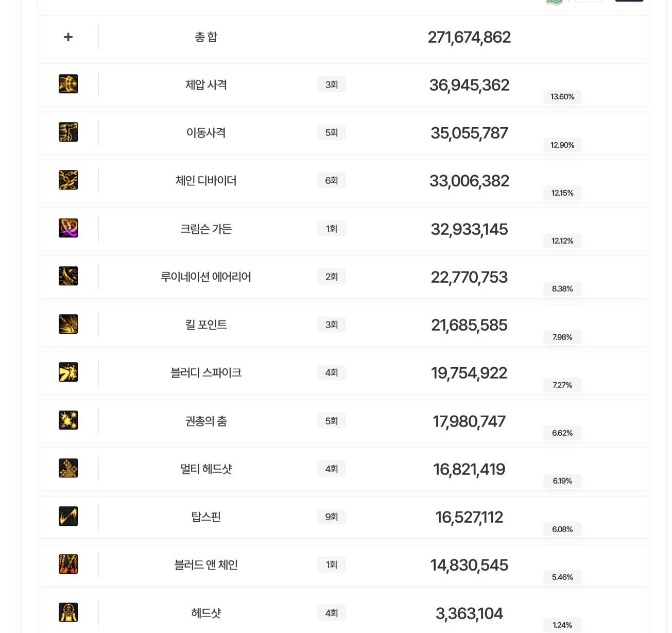
Task: Click the 킬 포인트 skill icon
Action: 68,324
